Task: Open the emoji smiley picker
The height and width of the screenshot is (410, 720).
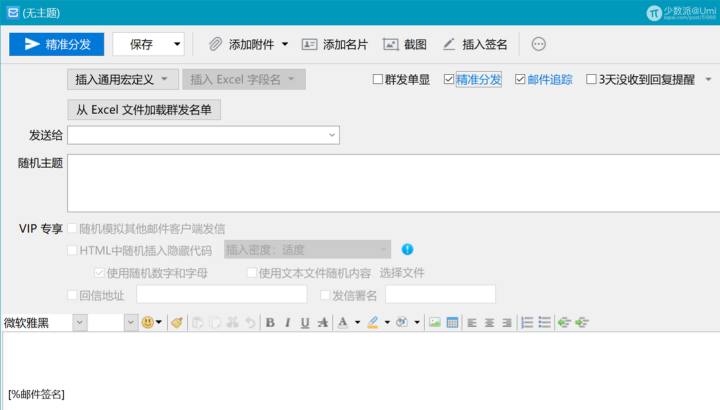Action: 148,322
